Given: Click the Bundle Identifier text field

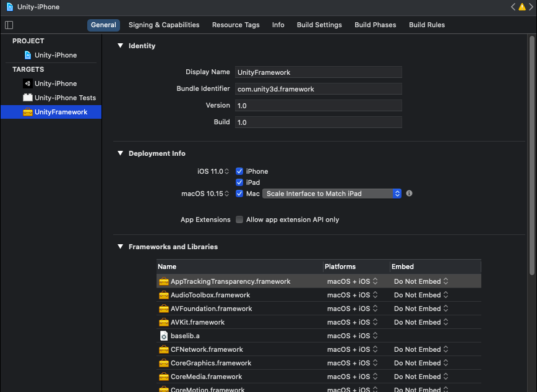Looking at the screenshot, I should point(319,89).
